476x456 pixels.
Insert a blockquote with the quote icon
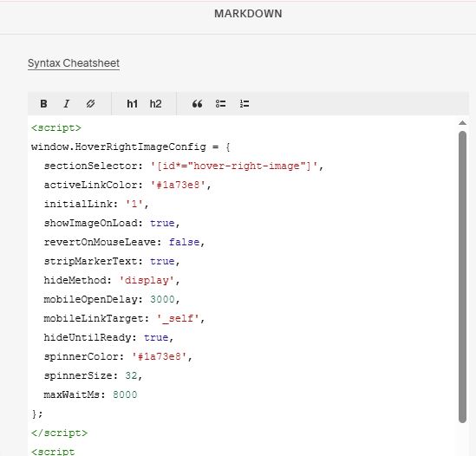pyautogui.click(x=198, y=104)
